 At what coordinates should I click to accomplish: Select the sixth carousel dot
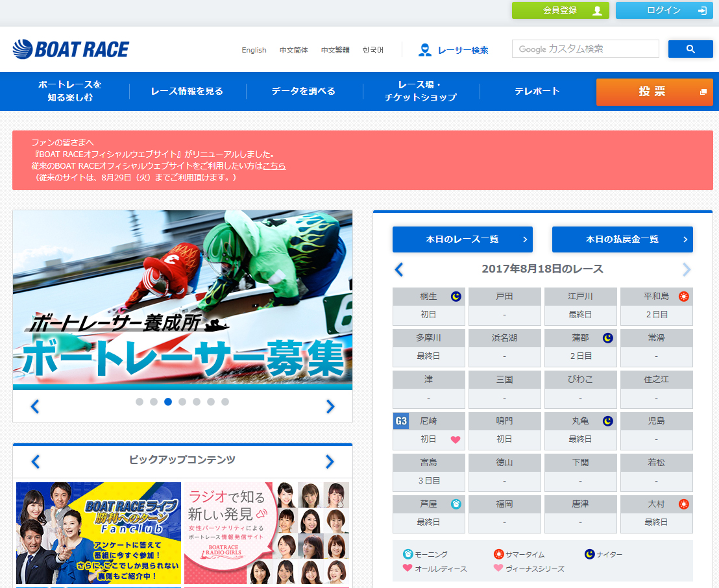pos(210,402)
